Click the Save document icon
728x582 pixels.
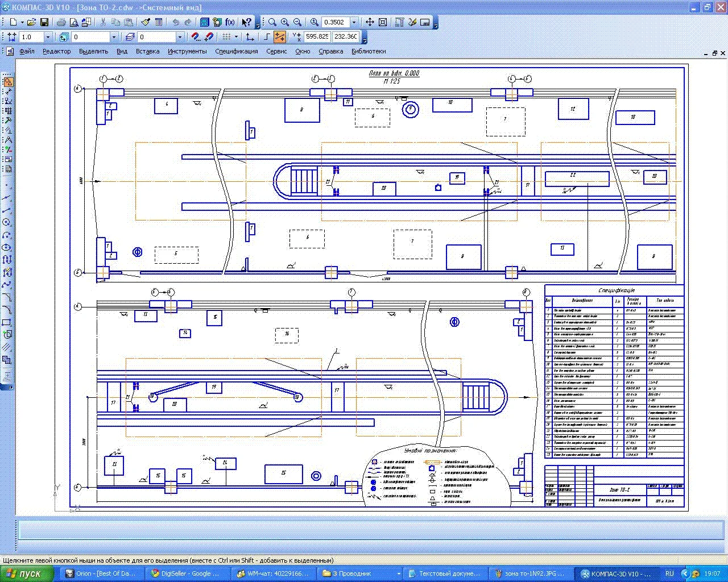(43, 22)
